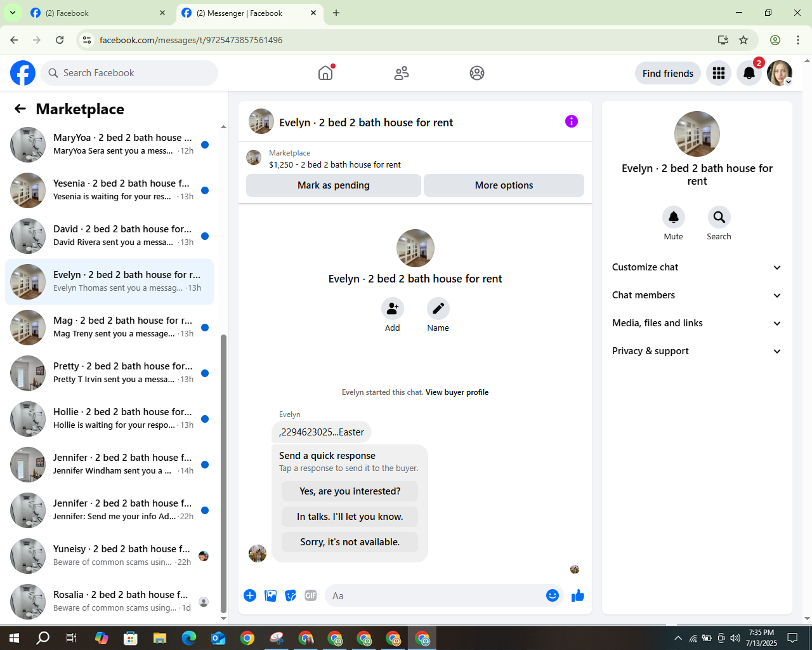Open the install app icon in address bar
The width and height of the screenshot is (812, 650).
(x=723, y=40)
